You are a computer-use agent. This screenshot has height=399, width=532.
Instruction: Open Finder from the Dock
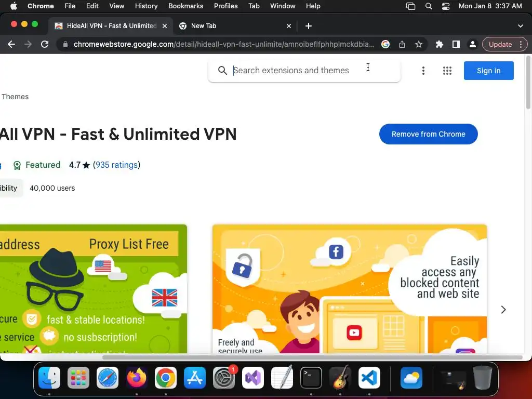coord(49,378)
